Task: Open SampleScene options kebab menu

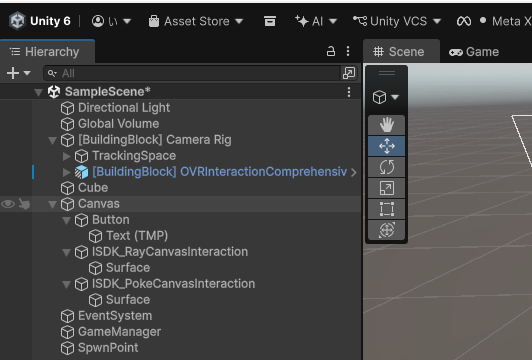Action: [349, 92]
